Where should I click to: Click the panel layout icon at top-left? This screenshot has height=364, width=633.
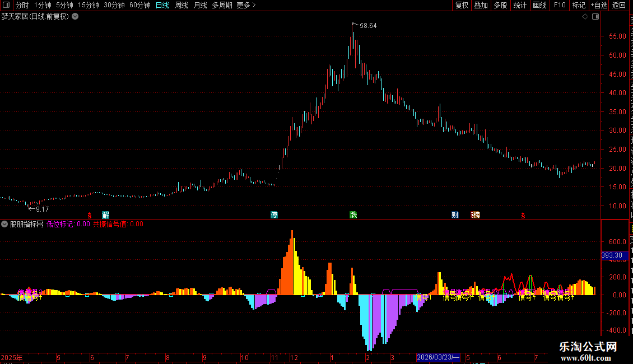click(6, 5)
